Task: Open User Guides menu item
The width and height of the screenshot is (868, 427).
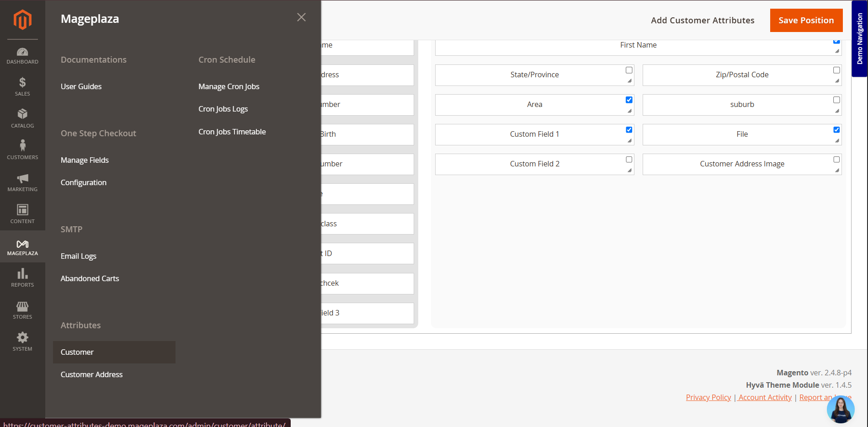Action: [81, 86]
